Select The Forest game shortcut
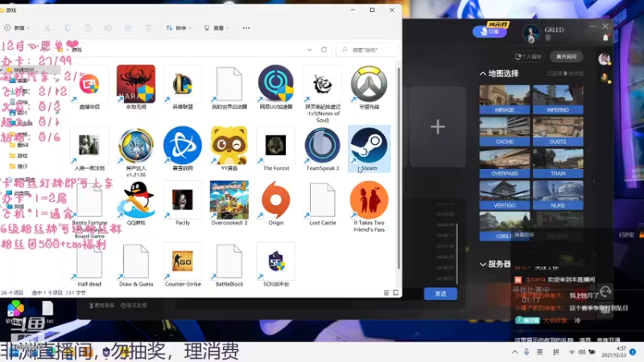Viewport: 644px width, 362px height. pos(276,149)
